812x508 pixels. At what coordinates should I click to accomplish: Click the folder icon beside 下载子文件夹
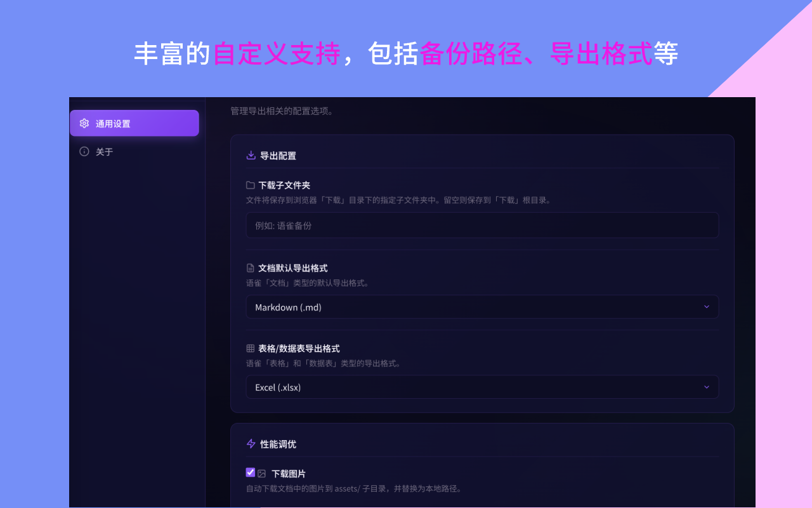pos(251,185)
